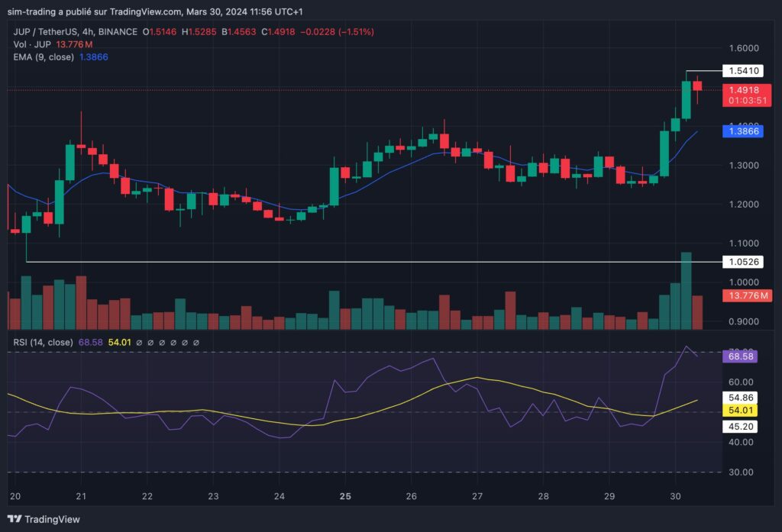Click the TradingView logo icon

pos(15,519)
